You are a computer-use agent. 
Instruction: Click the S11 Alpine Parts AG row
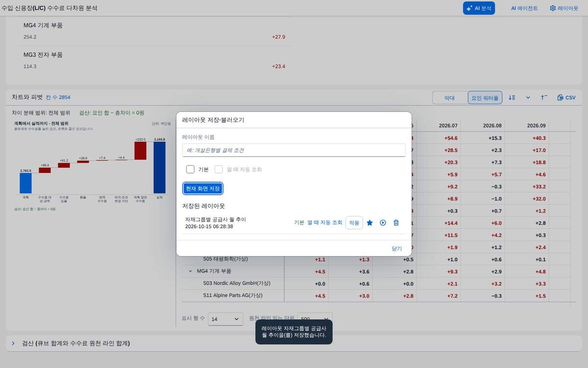point(232,295)
